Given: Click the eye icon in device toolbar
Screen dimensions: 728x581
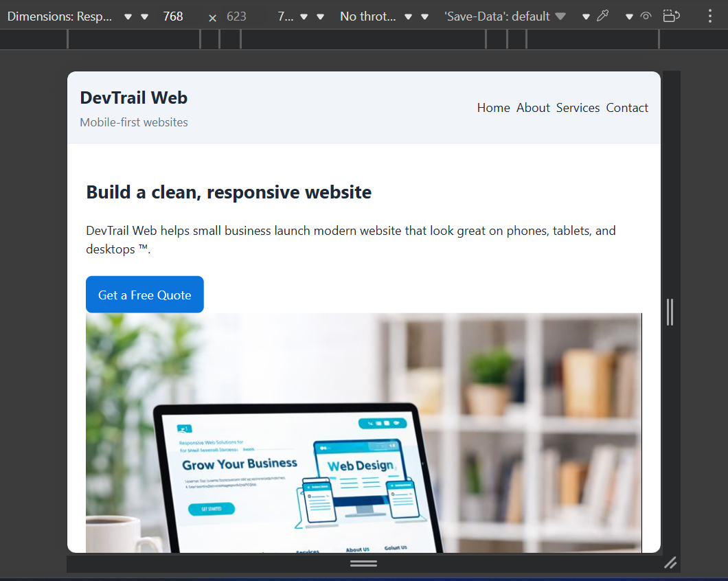Looking at the screenshot, I should [646, 16].
